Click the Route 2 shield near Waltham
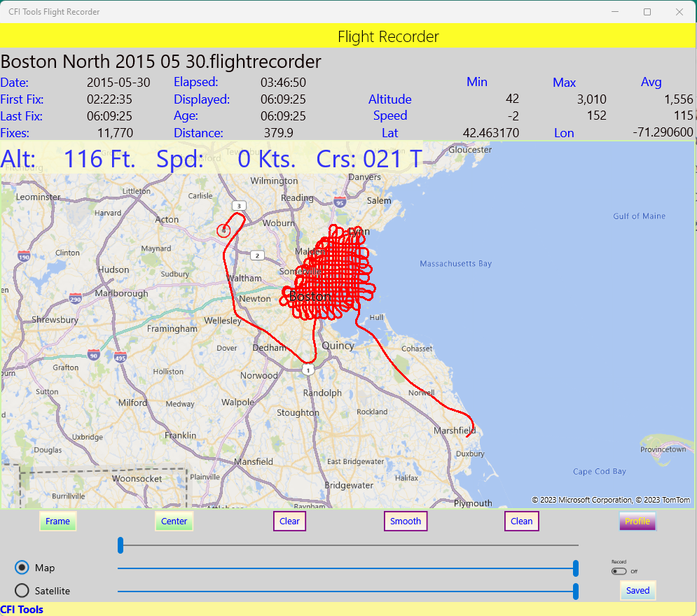Viewport: 697px width, 616px height. [257, 255]
